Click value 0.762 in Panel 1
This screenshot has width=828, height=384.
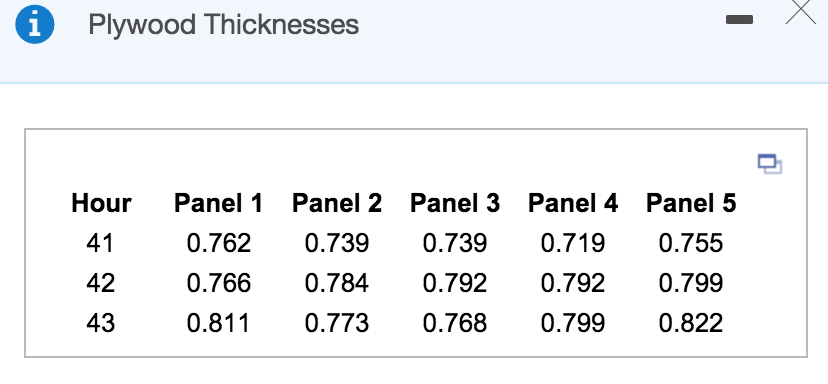tap(219, 243)
